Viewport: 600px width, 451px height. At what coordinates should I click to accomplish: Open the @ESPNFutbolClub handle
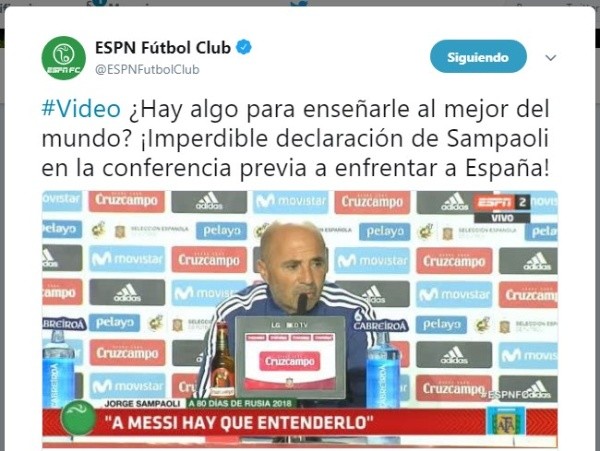point(147,69)
